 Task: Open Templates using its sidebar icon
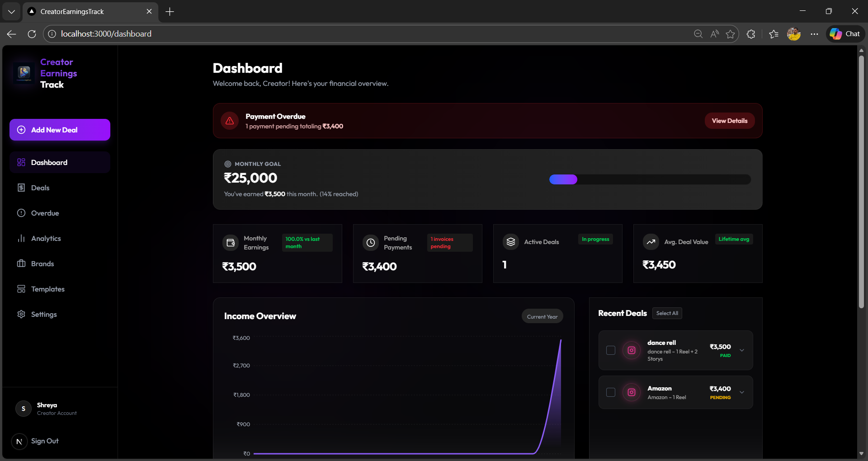pos(21,289)
